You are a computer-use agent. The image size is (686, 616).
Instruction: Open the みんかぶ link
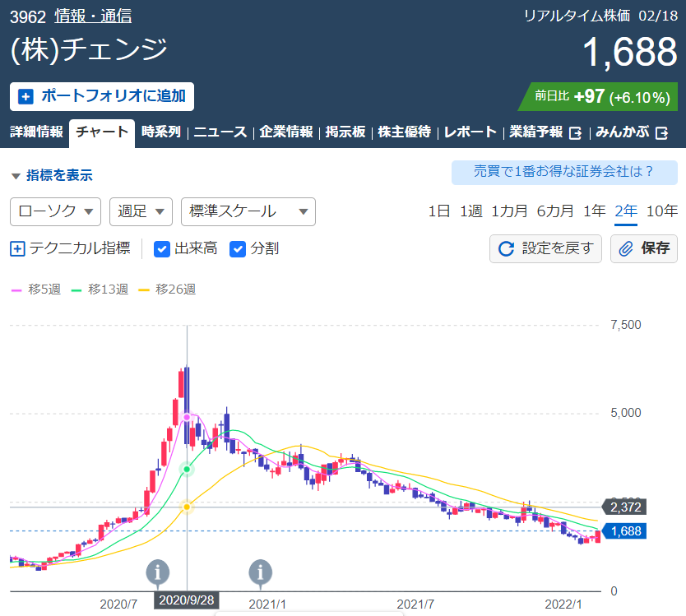tap(632, 132)
